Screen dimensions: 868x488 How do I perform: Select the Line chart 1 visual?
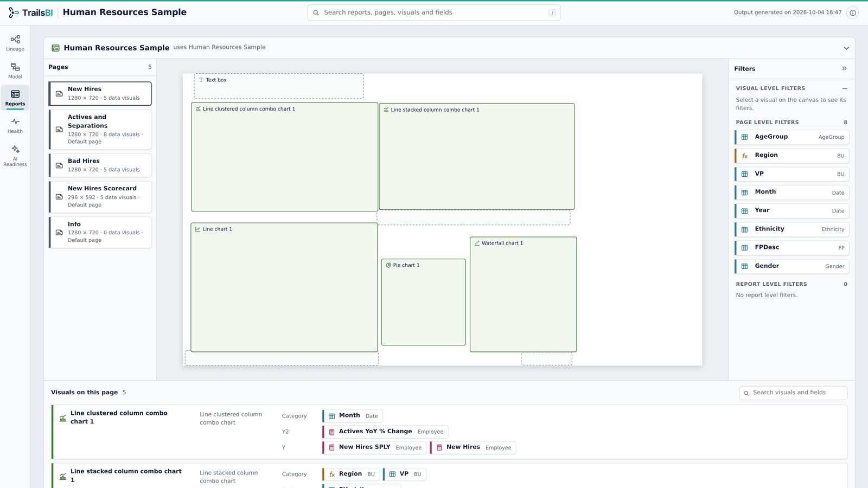click(x=284, y=287)
